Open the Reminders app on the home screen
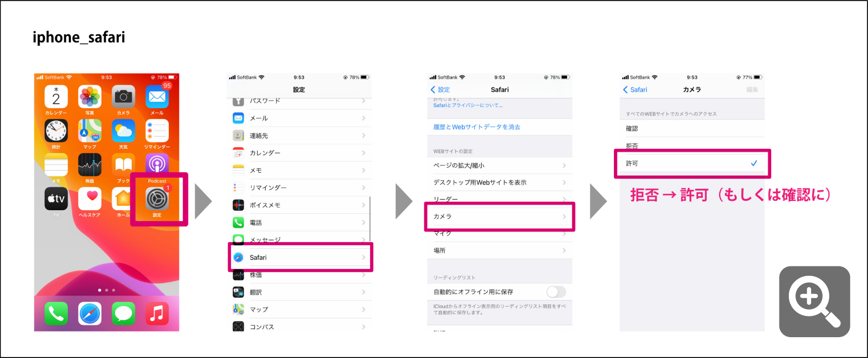 (x=157, y=131)
